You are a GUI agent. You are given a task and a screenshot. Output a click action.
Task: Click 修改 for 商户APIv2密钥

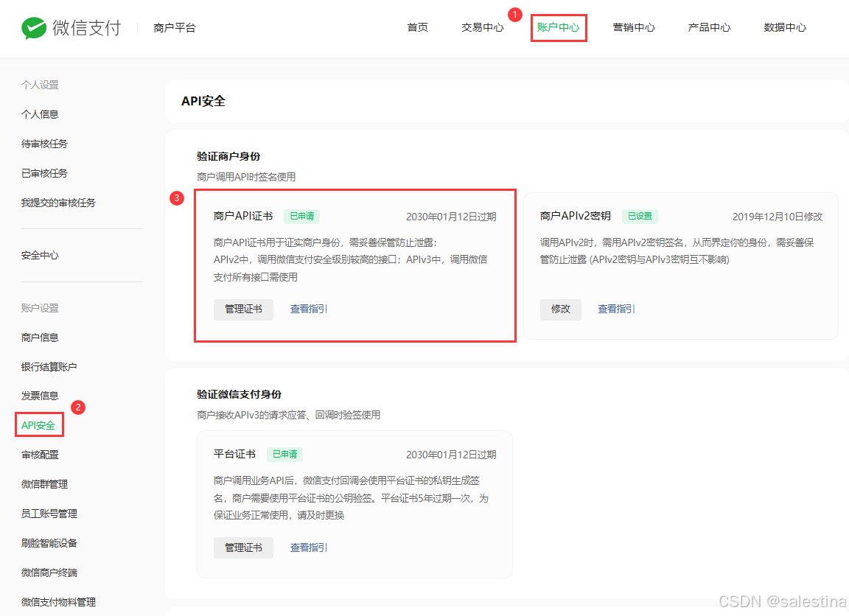click(x=560, y=309)
